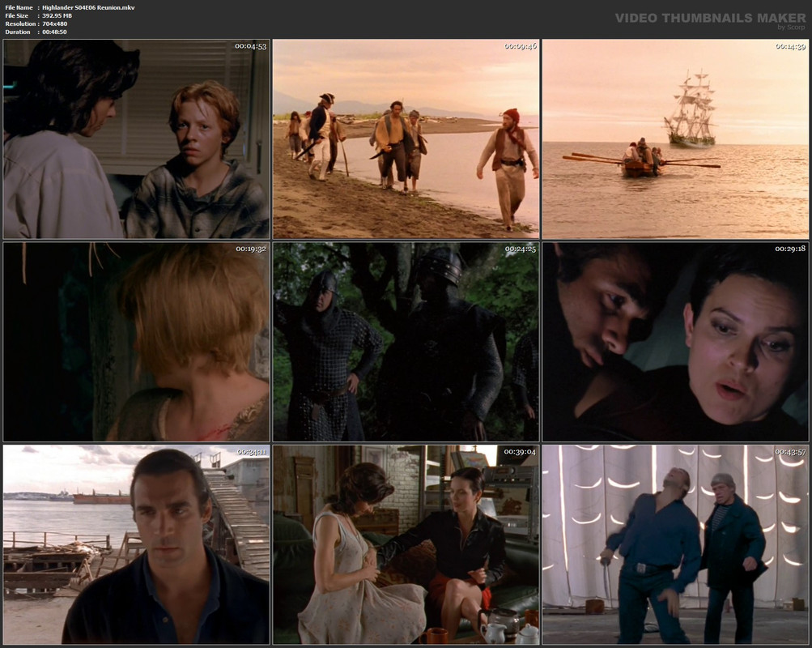Viewport: 812px width, 648px height.
Task: Click the timestamp 00:04:53
Action: coord(251,46)
